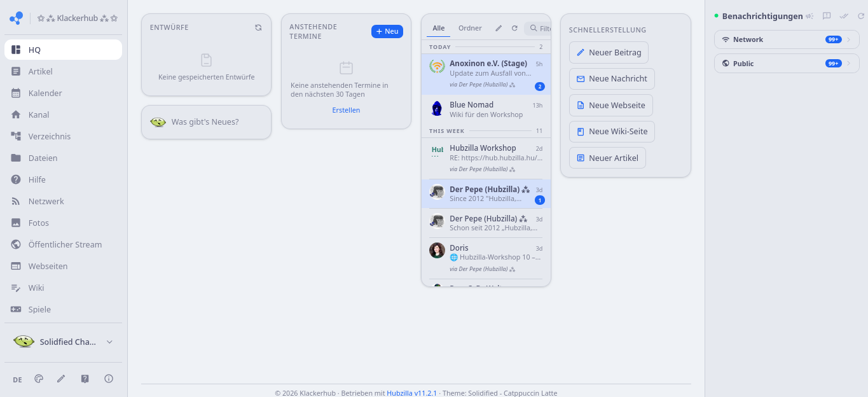868x397 pixels.
Task: Open the Hubzilla v11.2.1 footer link
Action: click(412, 393)
